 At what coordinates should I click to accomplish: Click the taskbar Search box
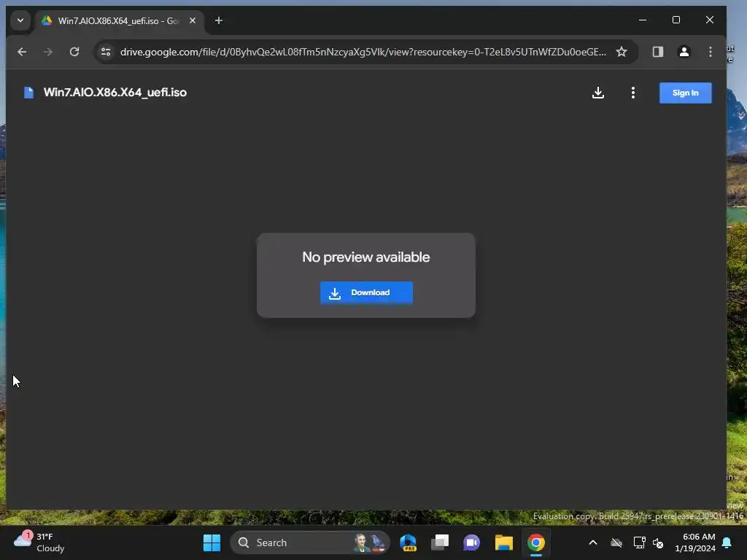pyautogui.click(x=309, y=542)
